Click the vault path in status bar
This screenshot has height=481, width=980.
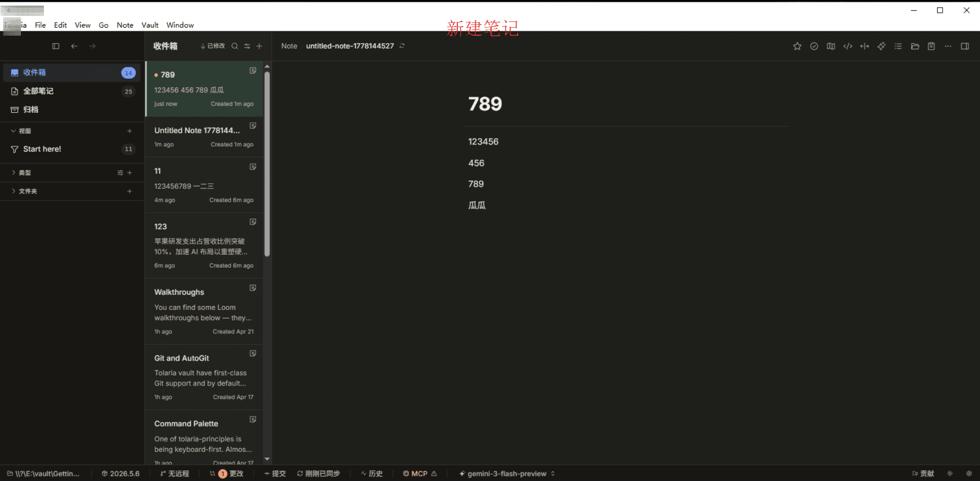tap(43, 474)
